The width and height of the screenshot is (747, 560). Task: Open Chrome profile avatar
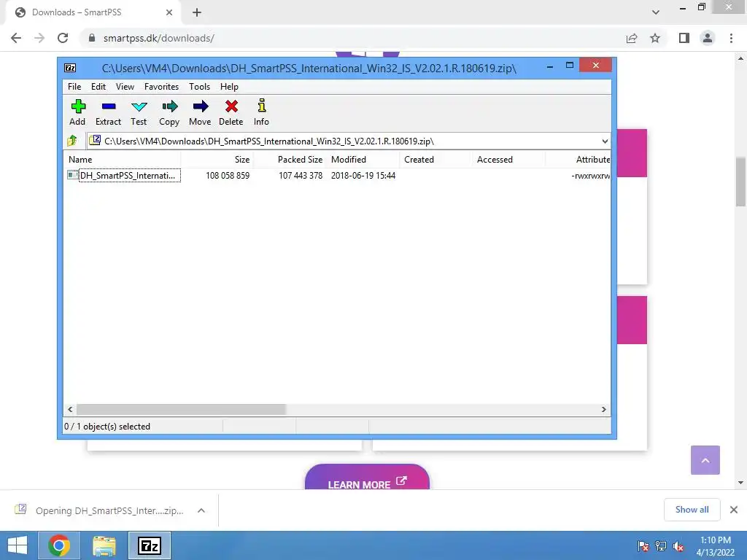708,38
